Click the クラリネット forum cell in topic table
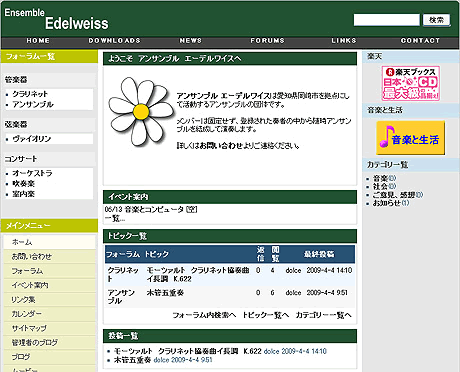460x372 pixels. [123, 274]
